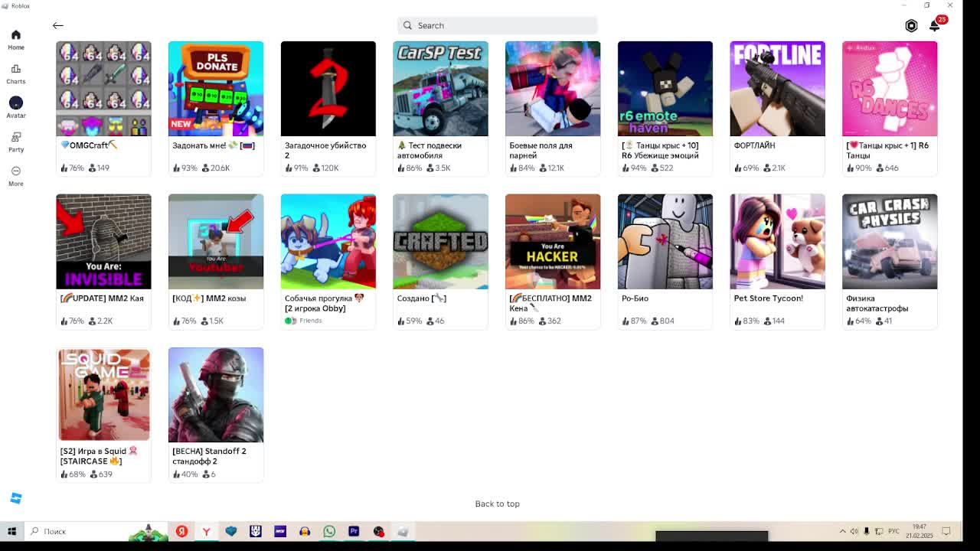The image size is (980, 551).
Task: Click into the Search field
Action: [498, 25]
